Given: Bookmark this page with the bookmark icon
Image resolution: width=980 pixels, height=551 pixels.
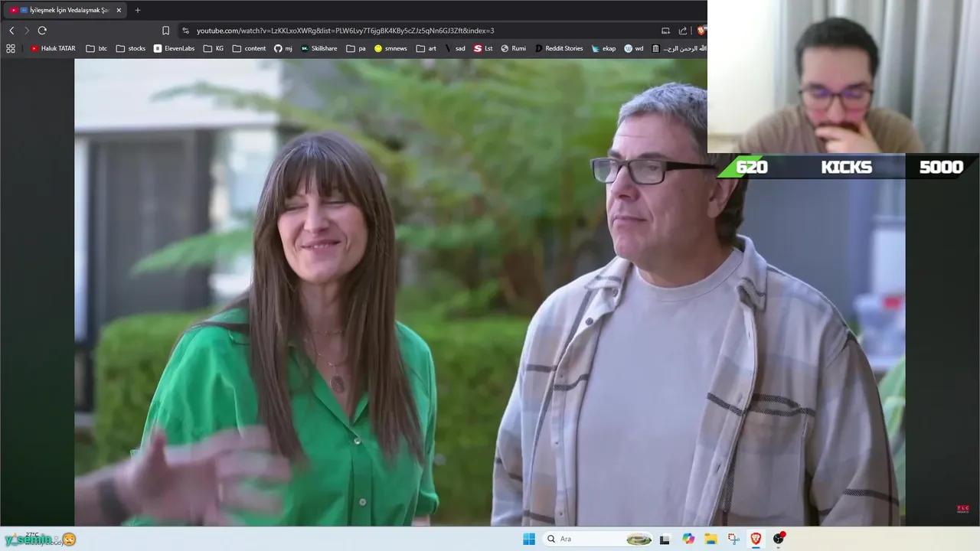Looking at the screenshot, I should tap(165, 31).
